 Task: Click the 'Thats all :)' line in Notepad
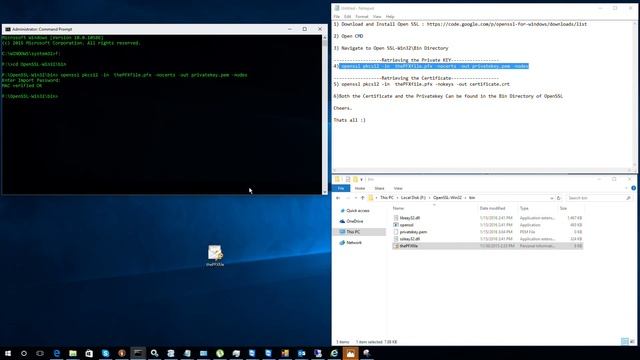click(349, 120)
